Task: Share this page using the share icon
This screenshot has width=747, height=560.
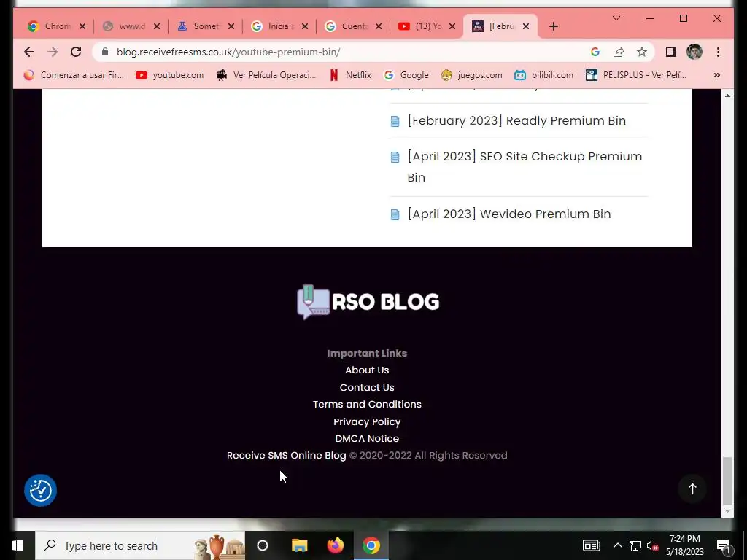Action: click(x=619, y=52)
